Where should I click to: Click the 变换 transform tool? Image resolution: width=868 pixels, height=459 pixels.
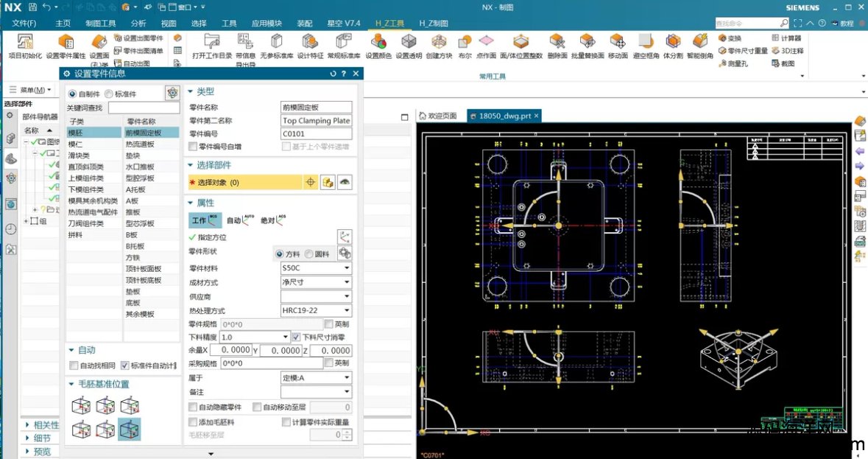(730, 38)
